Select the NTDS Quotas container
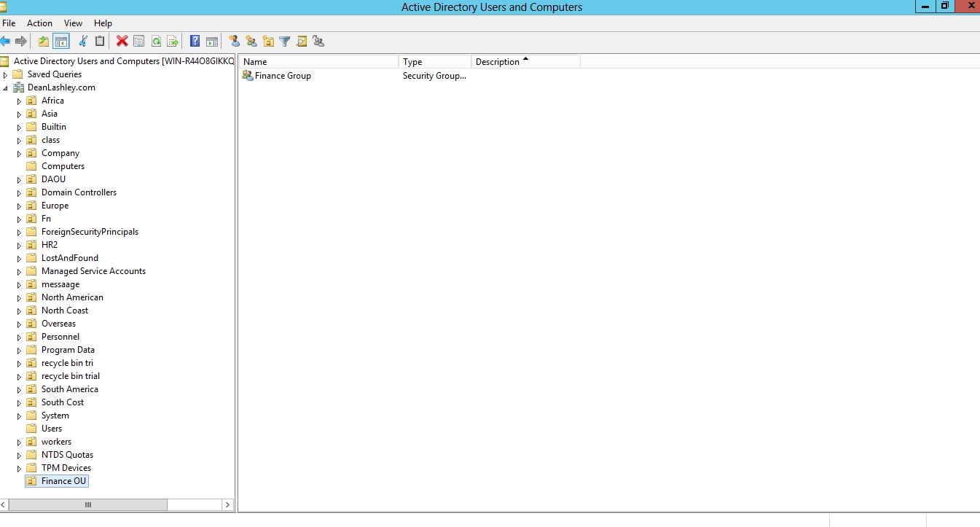The image size is (980, 527). 67,455
